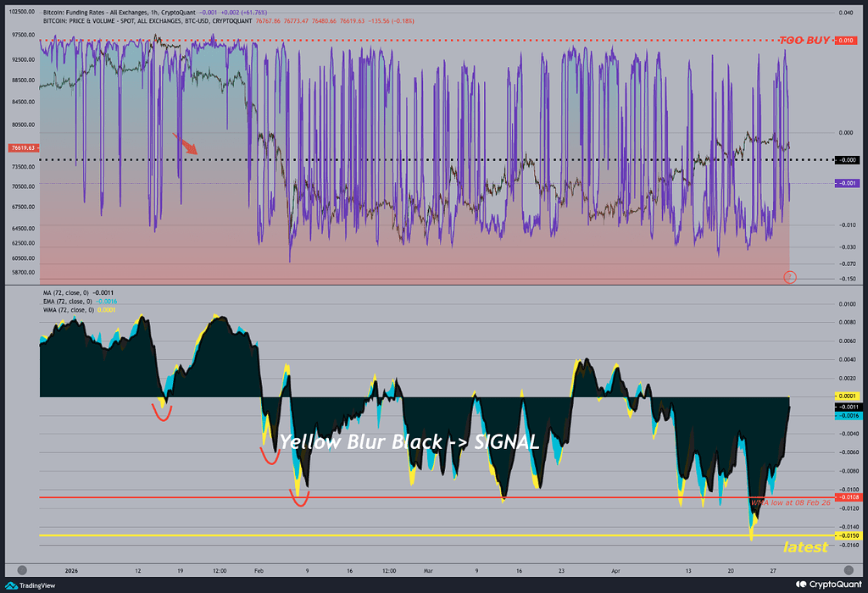The height and width of the screenshot is (593, 868).
Task: Click the red arrow annotation in upper chart
Action: pyautogui.click(x=185, y=144)
